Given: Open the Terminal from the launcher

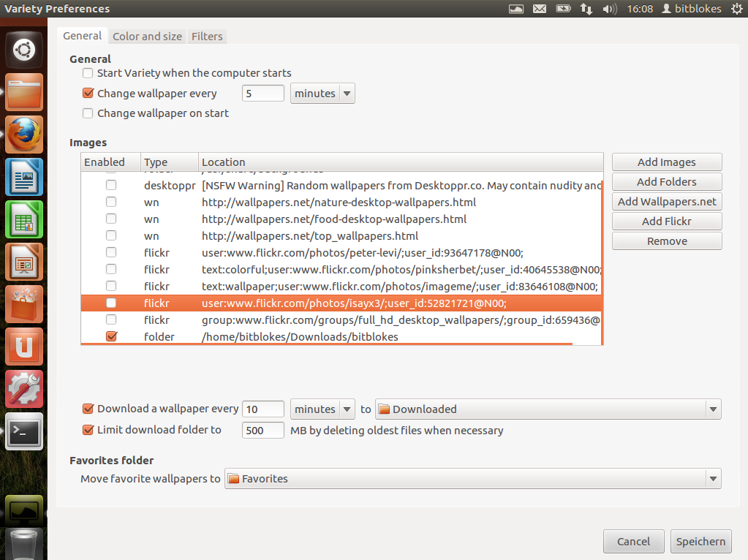Looking at the screenshot, I should (x=24, y=431).
